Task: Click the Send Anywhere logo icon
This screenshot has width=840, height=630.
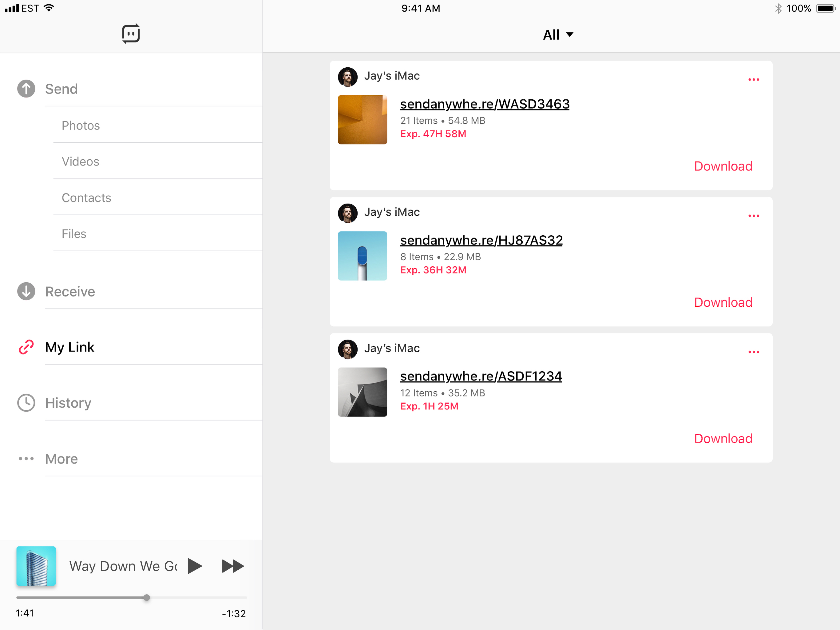Action: tap(131, 34)
